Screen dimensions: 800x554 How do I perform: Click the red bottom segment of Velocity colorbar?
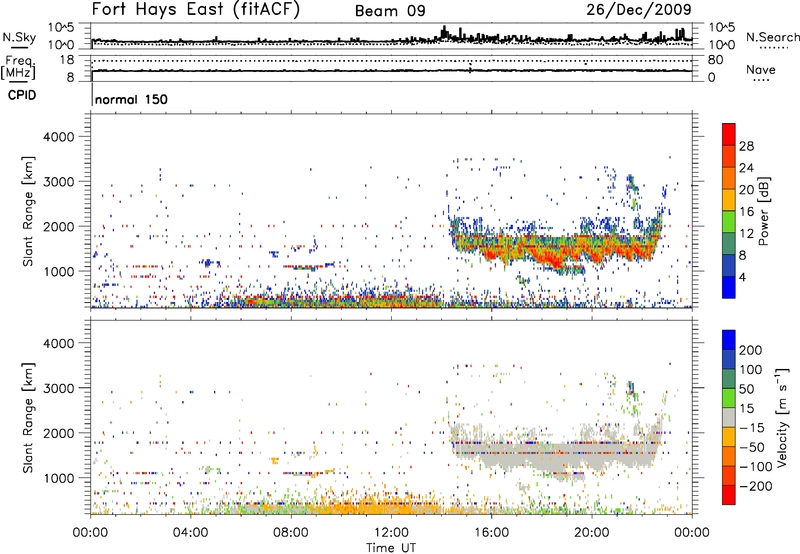pyautogui.click(x=729, y=495)
